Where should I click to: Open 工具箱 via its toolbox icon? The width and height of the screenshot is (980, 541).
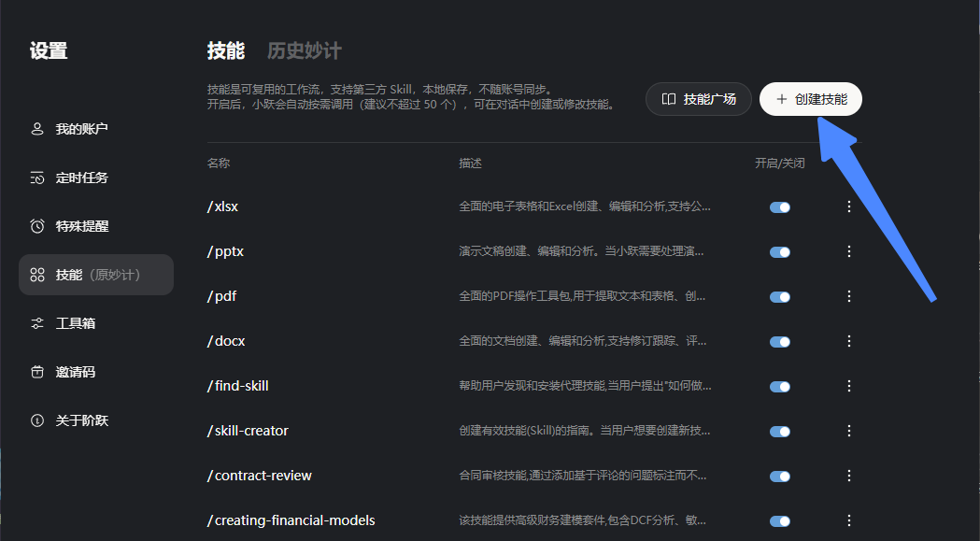[39, 322]
